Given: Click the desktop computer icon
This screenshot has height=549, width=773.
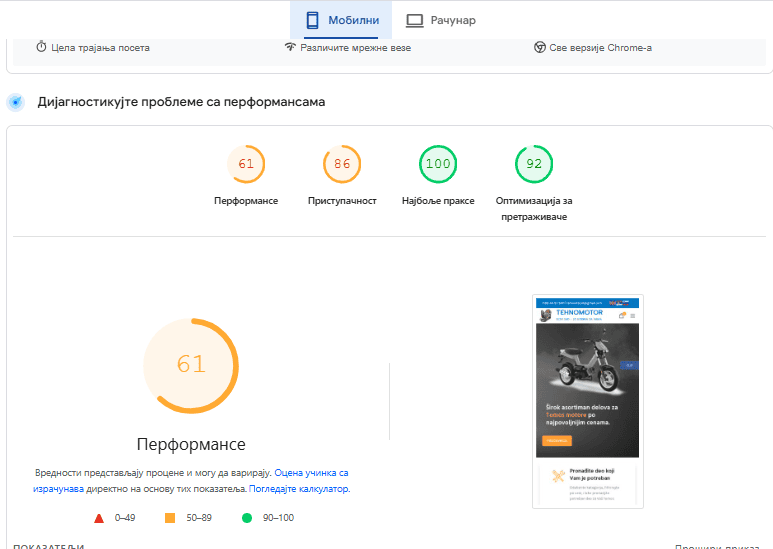Looking at the screenshot, I should click(414, 20).
